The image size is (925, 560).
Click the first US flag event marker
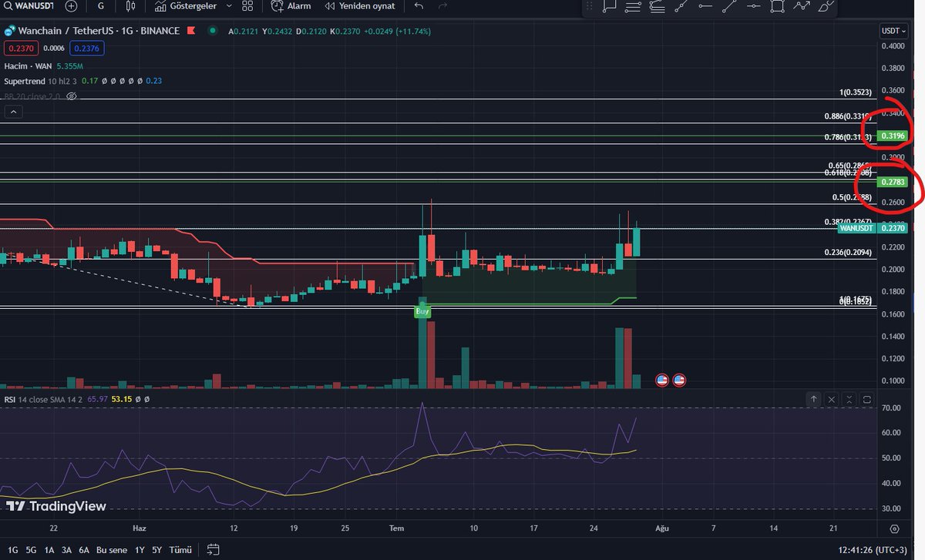(x=661, y=380)
